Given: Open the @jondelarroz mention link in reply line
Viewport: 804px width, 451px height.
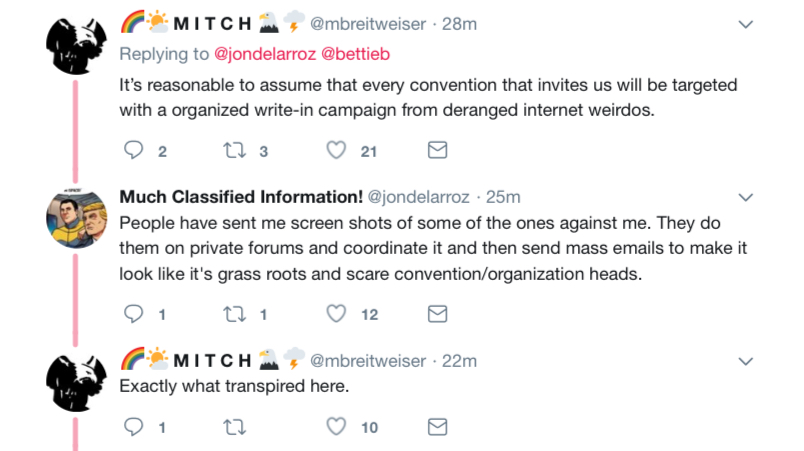Looking at the screenshot, I should point(265,54).
